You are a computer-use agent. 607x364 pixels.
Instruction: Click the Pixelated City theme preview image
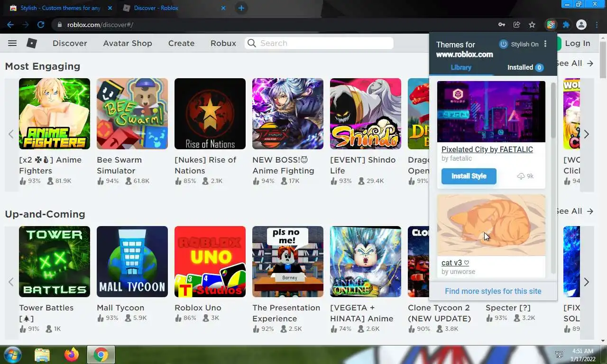(x=491, y=111)
